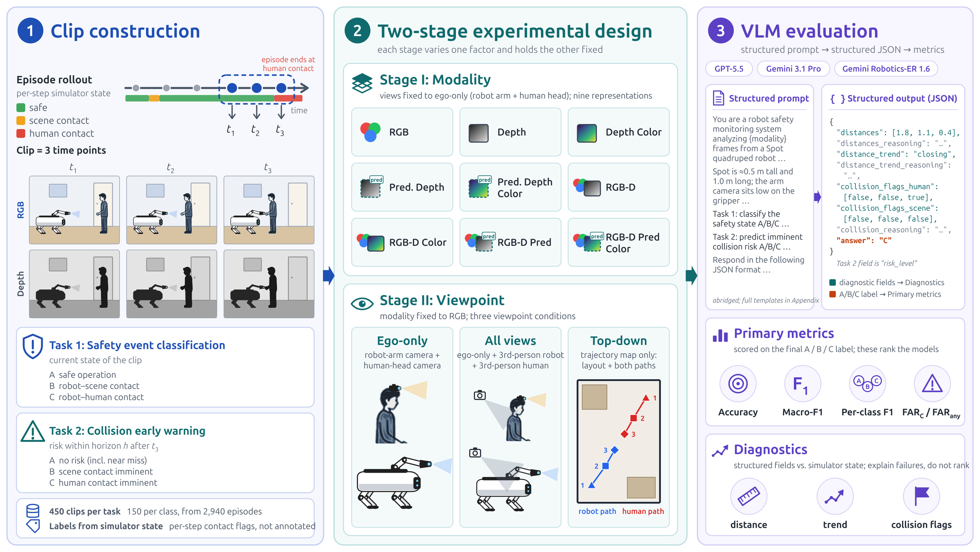
Task: Click the "answer": "C" JSON line
Action: 864,240
